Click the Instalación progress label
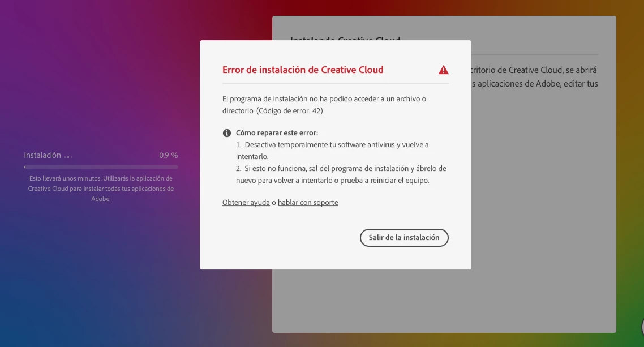This screenshot has height=347, width=644. 42,155
